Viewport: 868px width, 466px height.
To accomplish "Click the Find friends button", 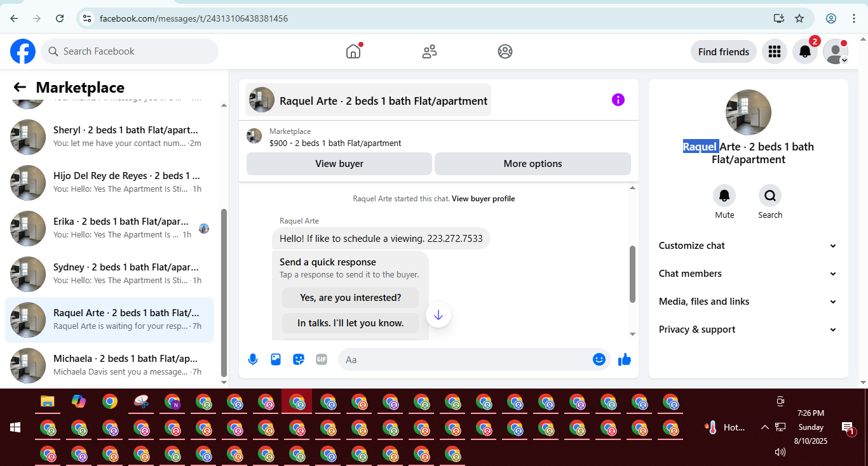I will 724,51.
